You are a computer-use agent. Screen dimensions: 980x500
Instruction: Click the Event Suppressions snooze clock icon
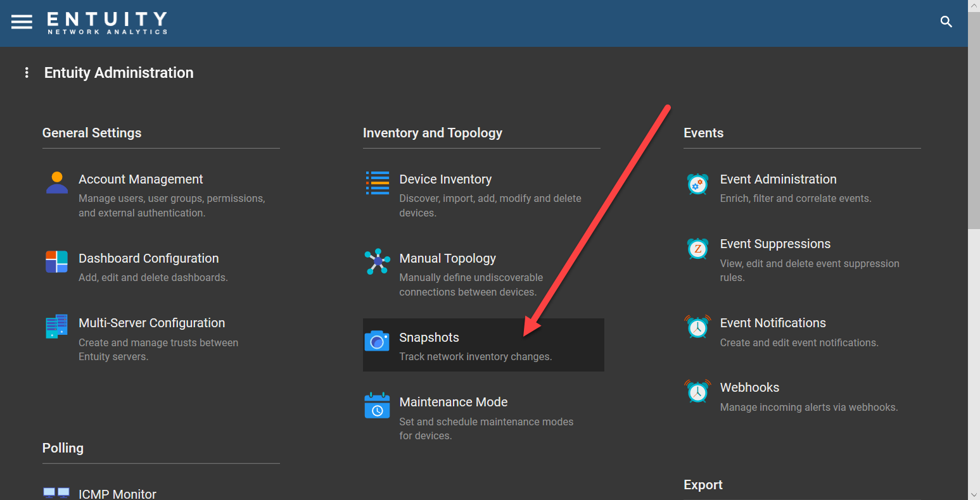698,249
